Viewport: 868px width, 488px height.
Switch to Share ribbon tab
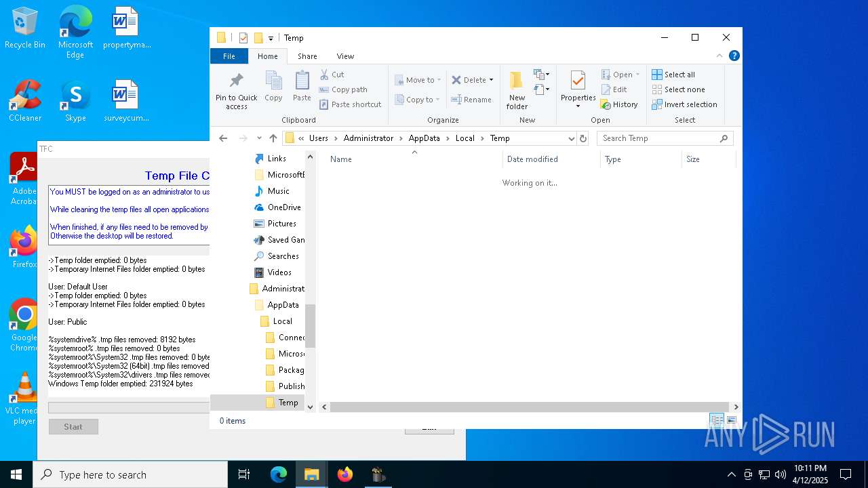pos(307,56)
